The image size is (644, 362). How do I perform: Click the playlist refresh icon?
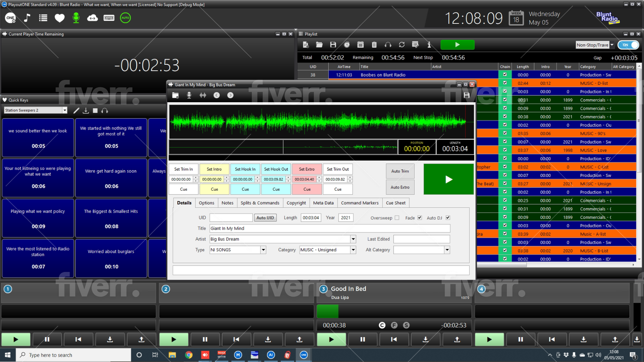[401, 45]
